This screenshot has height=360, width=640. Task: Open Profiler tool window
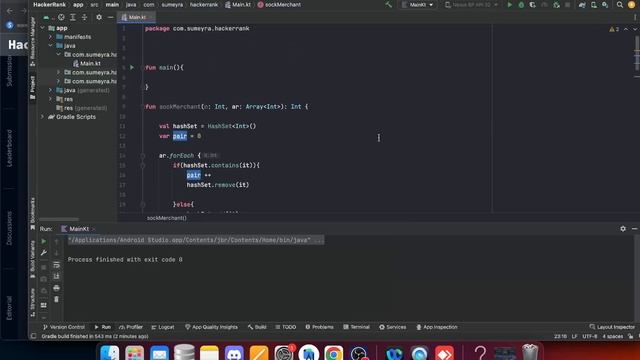coord(131,327)
